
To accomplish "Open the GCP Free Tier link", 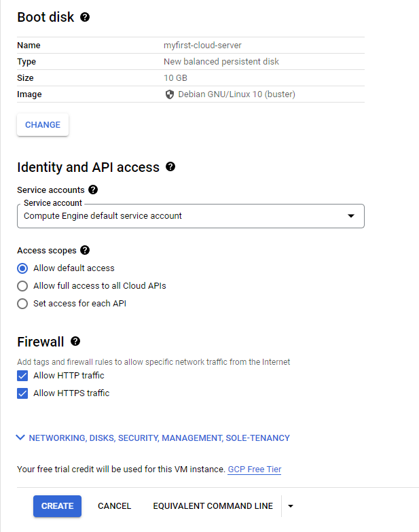I will click(254, 469).
